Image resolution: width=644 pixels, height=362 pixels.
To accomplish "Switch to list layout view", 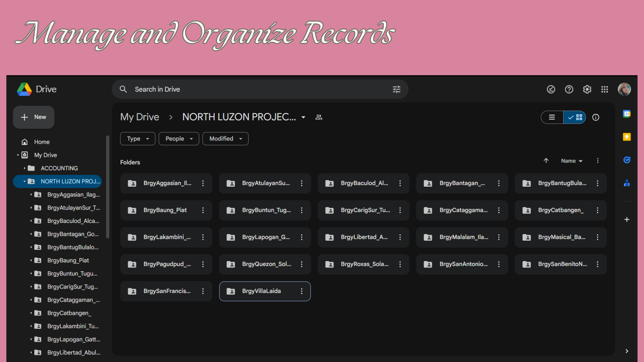I will (x=552, y=117).
